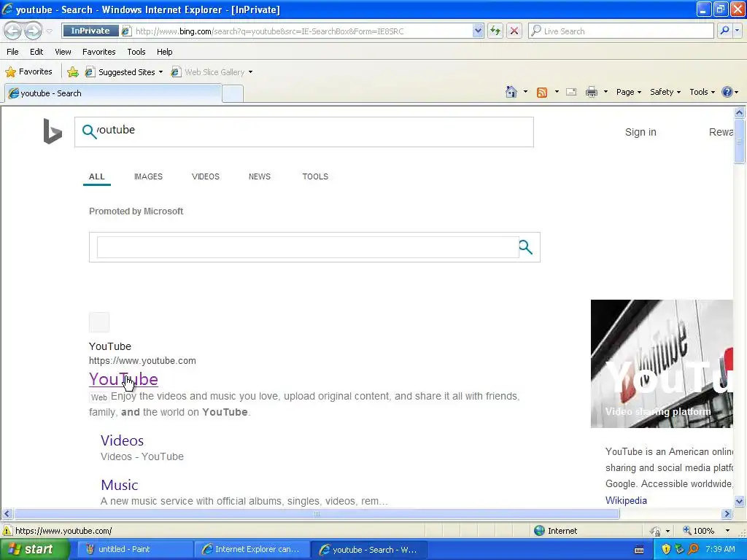Open Suggested Sites link
This screenshot has height=560, width=747.
click(121, 72)
